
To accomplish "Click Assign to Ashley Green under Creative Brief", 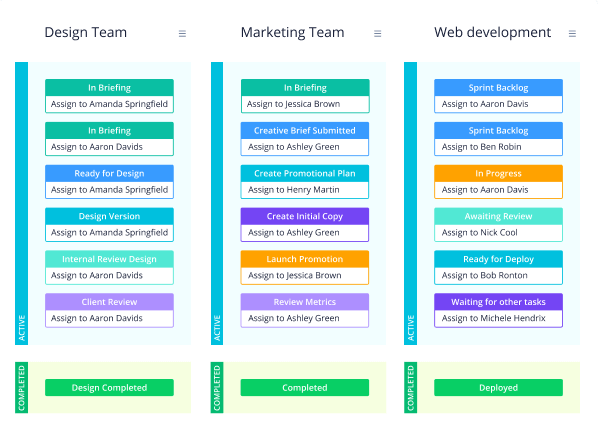I will click(x=305, y=147).
